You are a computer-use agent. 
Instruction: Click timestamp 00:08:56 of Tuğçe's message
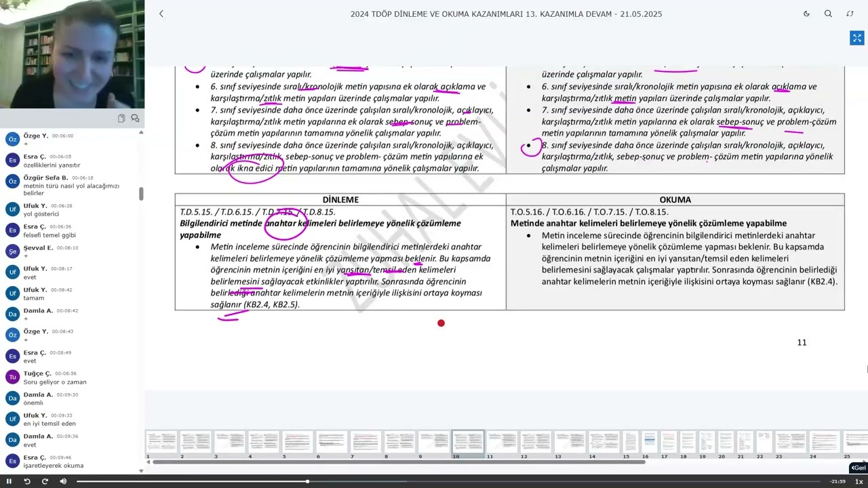66,373
